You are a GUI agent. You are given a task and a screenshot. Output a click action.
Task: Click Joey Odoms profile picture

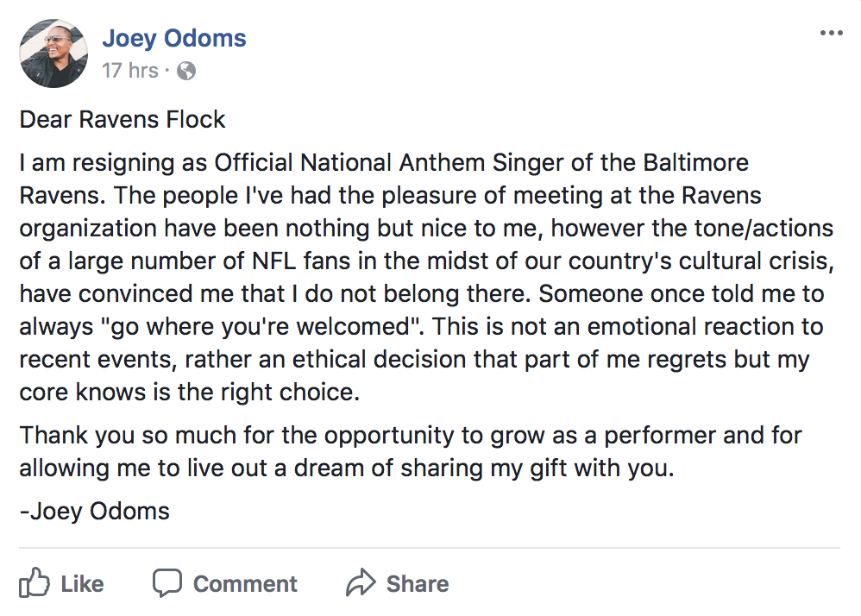[53, 53]
